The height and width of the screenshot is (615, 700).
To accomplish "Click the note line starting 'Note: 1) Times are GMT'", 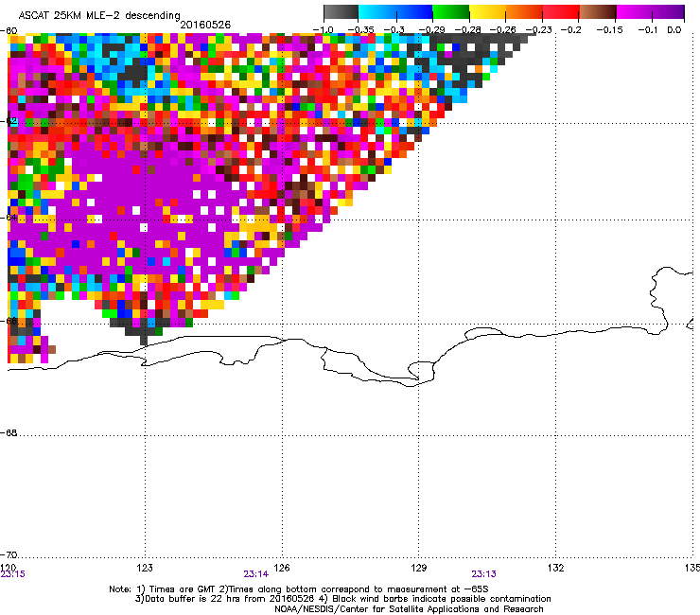I will pos(299,589).
